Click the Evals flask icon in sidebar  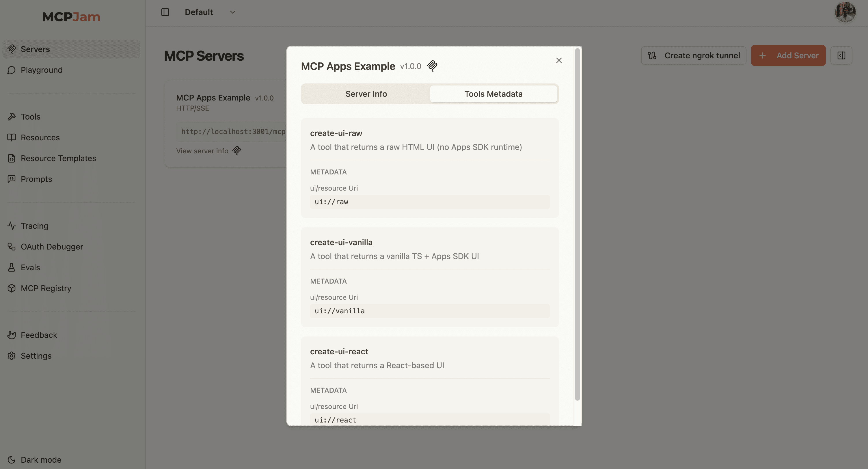click(12, 267)
